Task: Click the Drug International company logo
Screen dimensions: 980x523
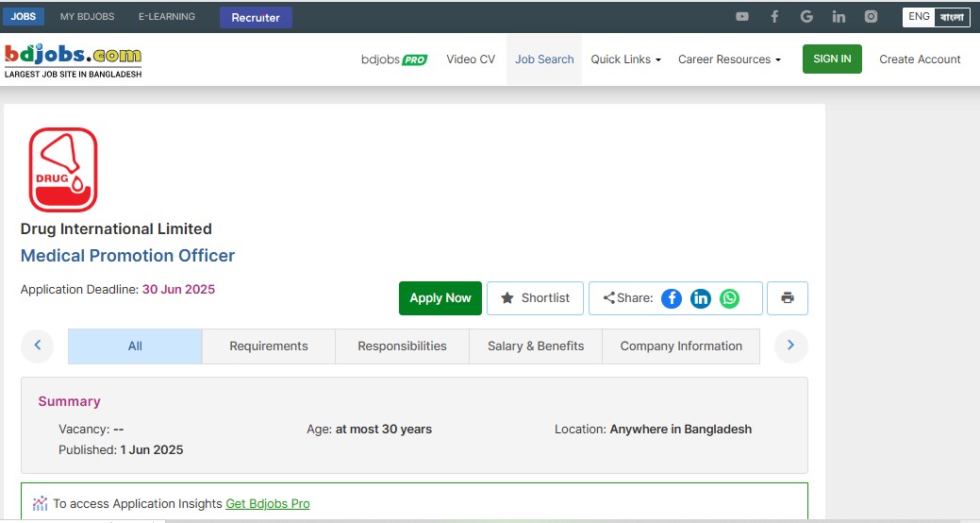Action: pos(63,170)
